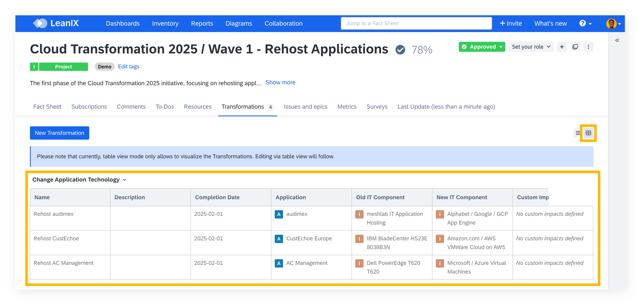Click the audimex application link

(297, 214)
